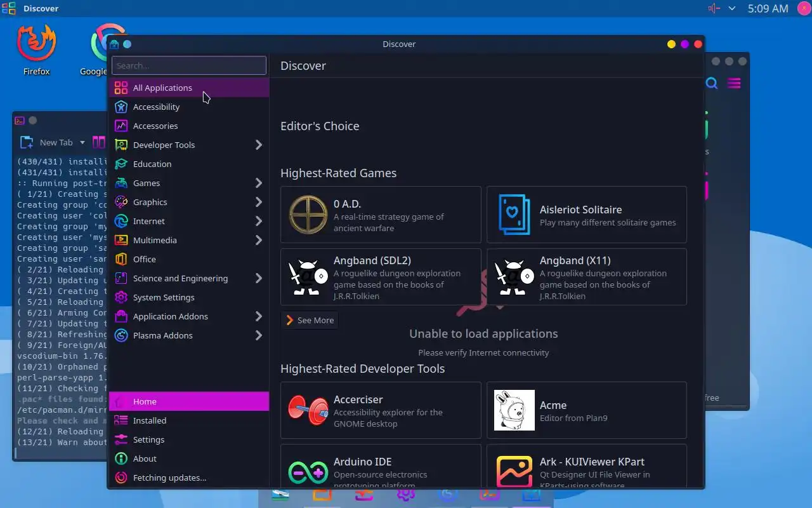Image resolution: width=812 pixels, height=508 pixels.
Task: Open hamburger menu in background window
Action: point(734,83)
